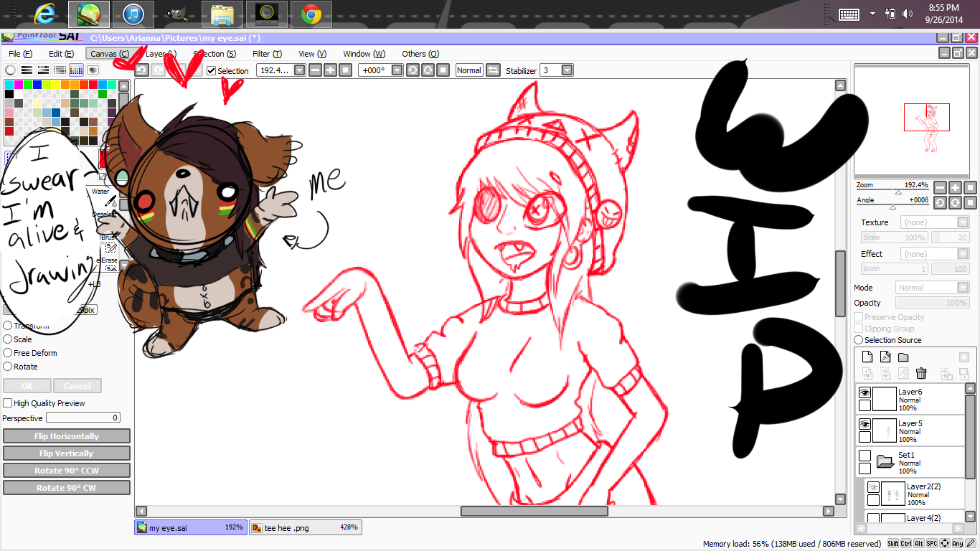
Task: Open the RGB slider color panel icon
Action: pos(27,70)
